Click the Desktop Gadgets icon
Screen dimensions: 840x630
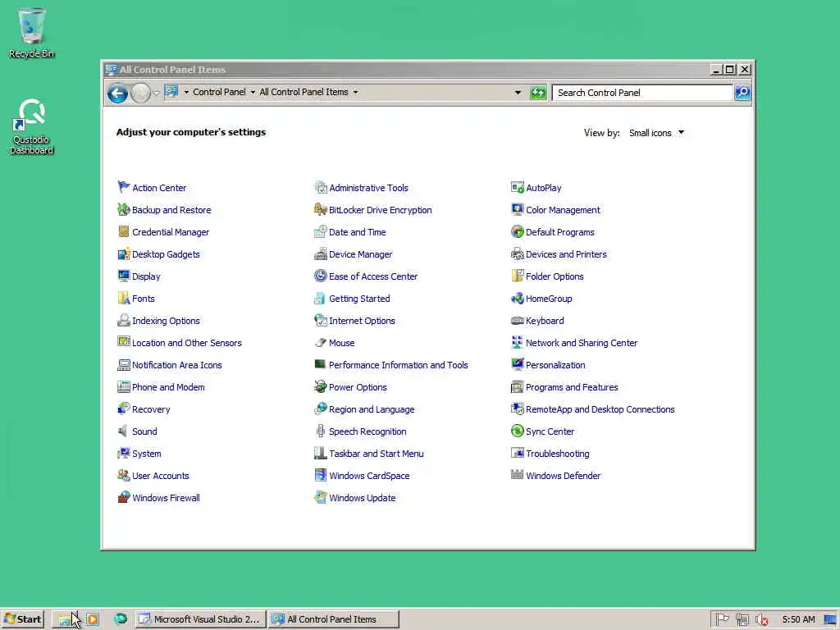click(x=124, y=253)
